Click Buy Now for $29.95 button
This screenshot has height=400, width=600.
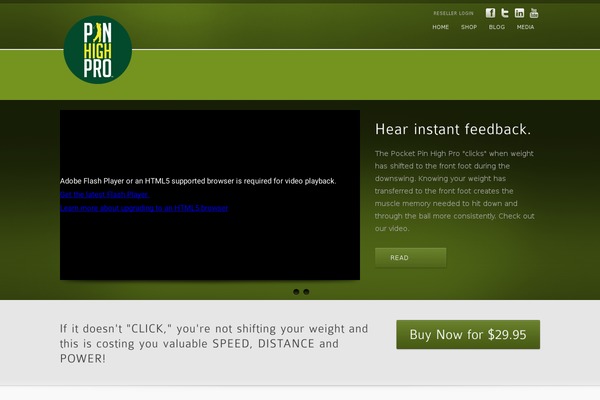pos(468,335)
